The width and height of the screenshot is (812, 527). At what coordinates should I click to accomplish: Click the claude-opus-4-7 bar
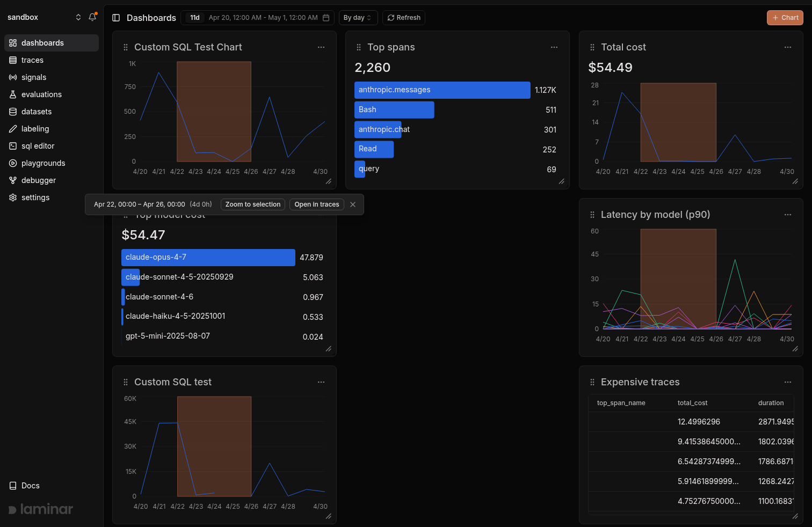[x=208, y=258]
